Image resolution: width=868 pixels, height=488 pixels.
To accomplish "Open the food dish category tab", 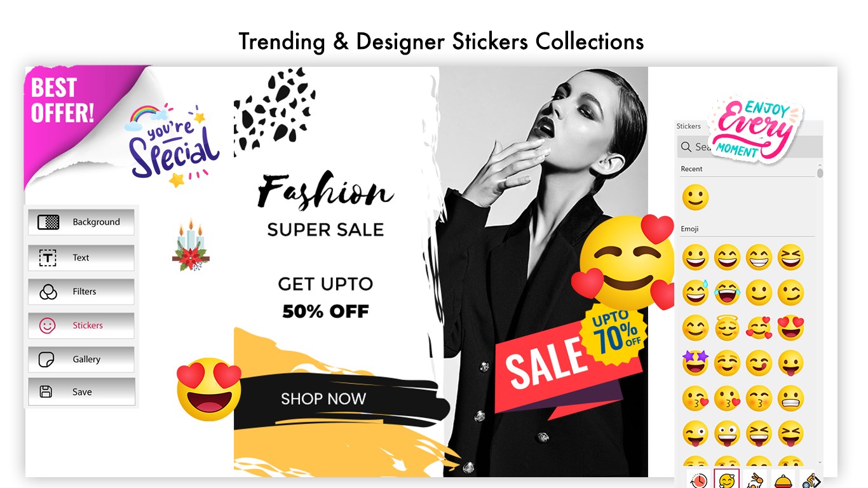I will (784, 480).
